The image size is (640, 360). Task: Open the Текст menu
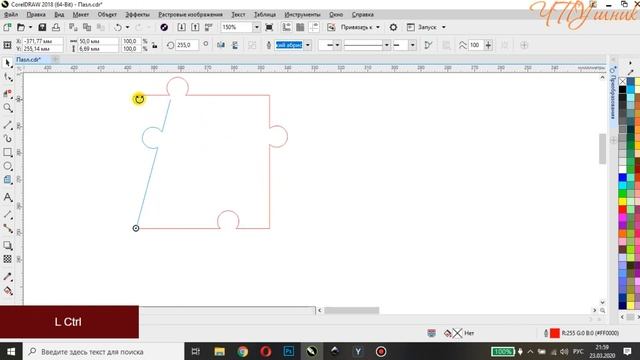(x=238, y=15)
